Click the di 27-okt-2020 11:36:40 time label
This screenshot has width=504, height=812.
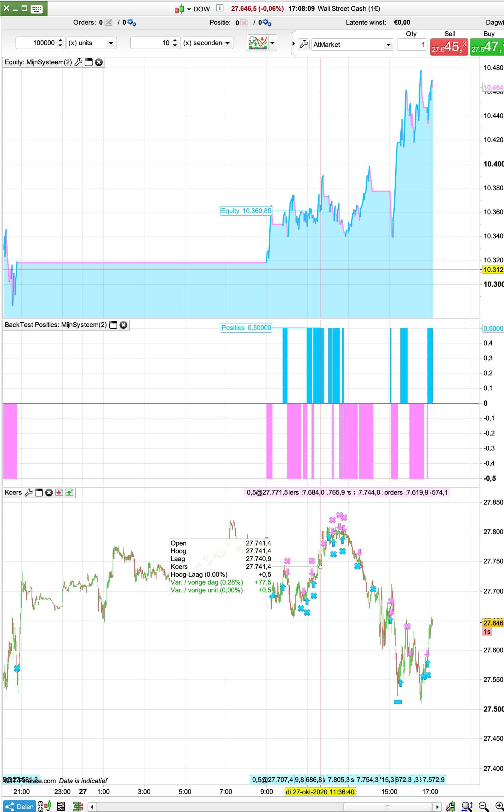pos(320,792)
